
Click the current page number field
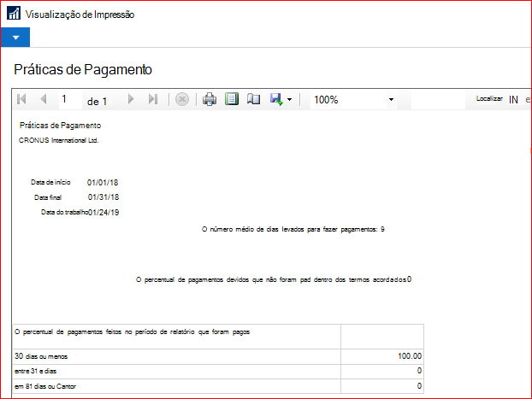click(70, 99)
